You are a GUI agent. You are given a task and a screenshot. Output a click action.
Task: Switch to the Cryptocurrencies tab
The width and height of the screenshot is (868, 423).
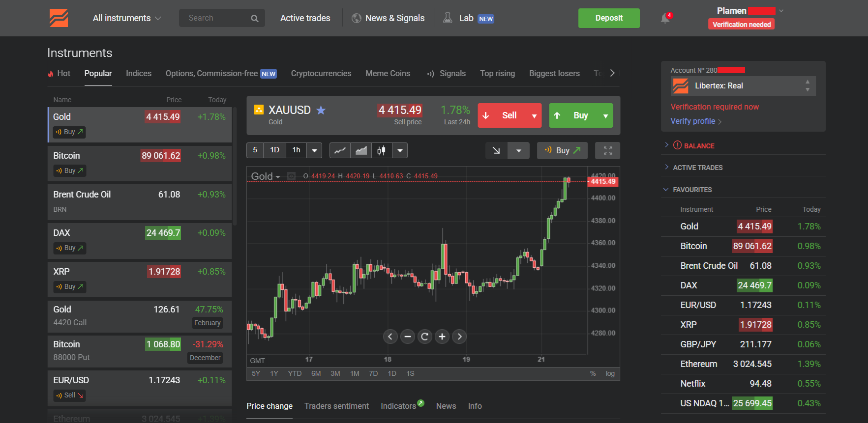coord(321,74)
